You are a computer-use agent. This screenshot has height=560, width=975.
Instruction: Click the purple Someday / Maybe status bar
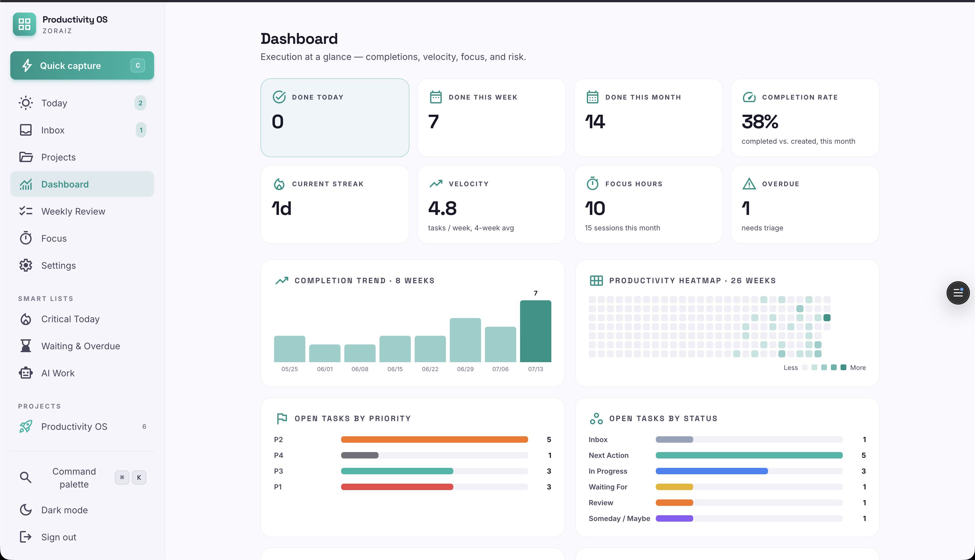click(x=675, y=518)
